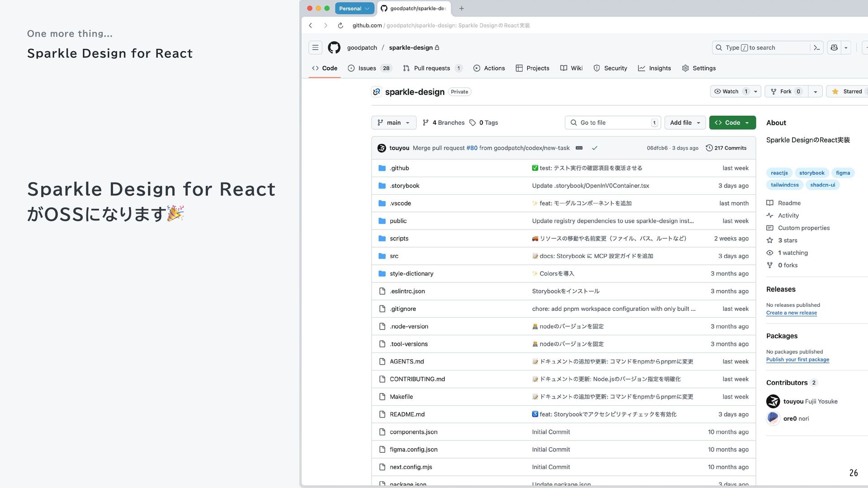Click the Activity pulse icon in About
This screenshot has height=488, width=868.
tap(770, 216)
